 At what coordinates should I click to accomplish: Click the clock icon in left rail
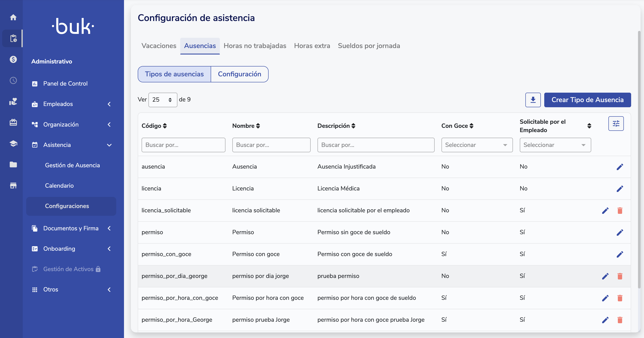pyautogui.click(x=13, y=80)
